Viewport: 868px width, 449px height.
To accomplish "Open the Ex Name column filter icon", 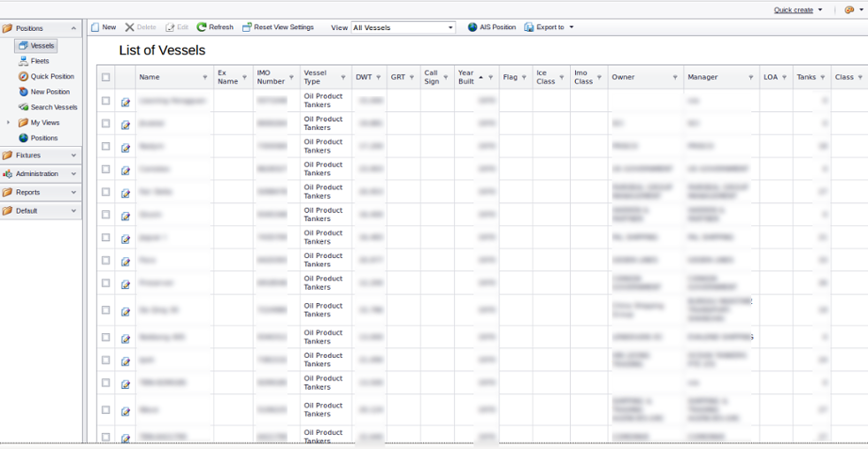I will point(245,78).
